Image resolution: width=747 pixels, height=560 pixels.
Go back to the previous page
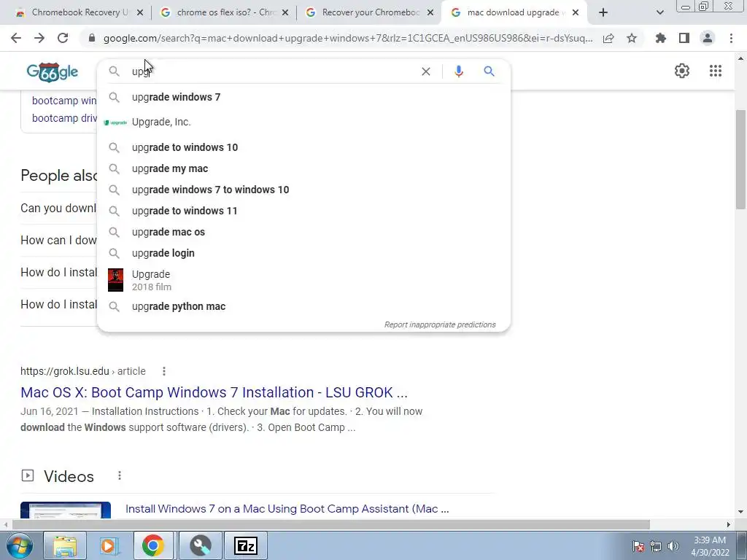(16, 38)
